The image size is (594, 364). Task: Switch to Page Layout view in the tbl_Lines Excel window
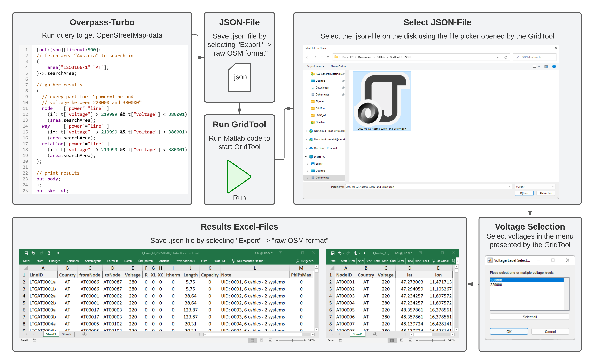coord(261,340)
